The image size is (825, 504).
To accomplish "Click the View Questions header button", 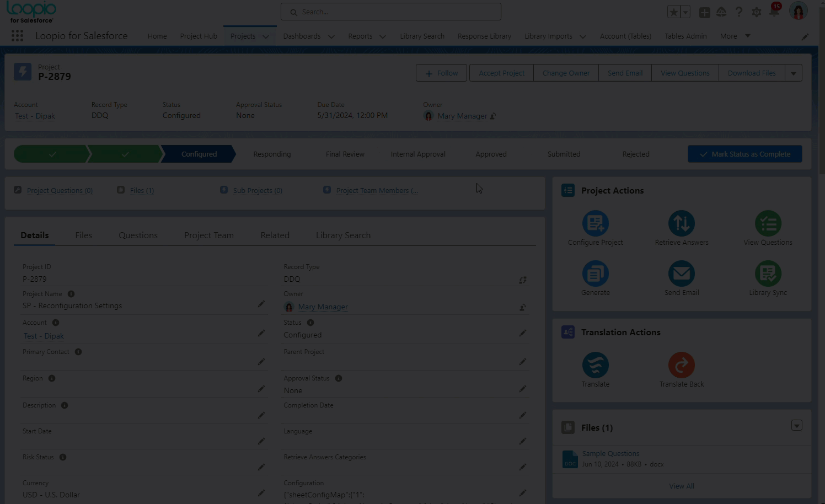I will click(685, 73).
